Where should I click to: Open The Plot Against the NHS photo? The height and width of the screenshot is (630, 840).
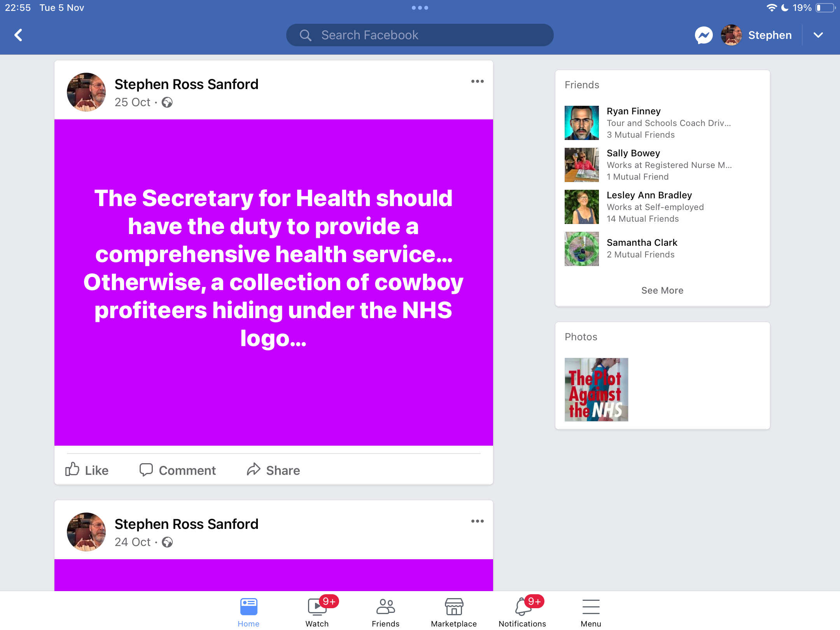(x=596, y=389)
